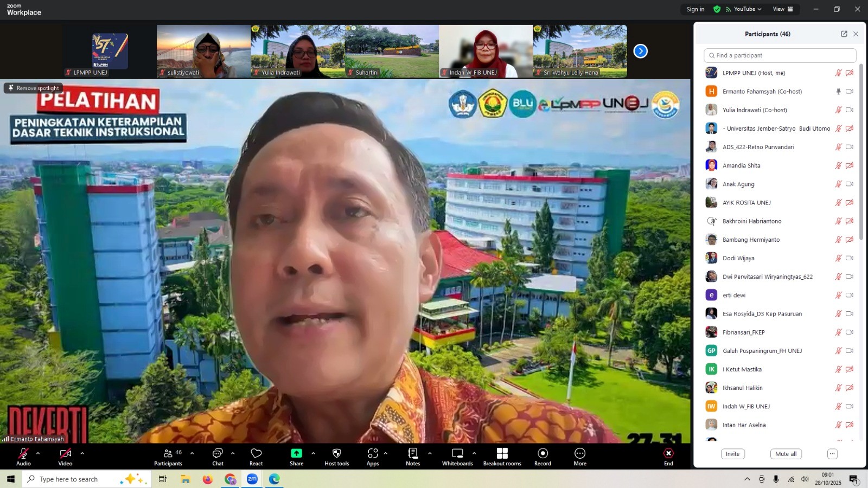
Task: Expand audio options arrow beside Audio
Action: (38, 453)
